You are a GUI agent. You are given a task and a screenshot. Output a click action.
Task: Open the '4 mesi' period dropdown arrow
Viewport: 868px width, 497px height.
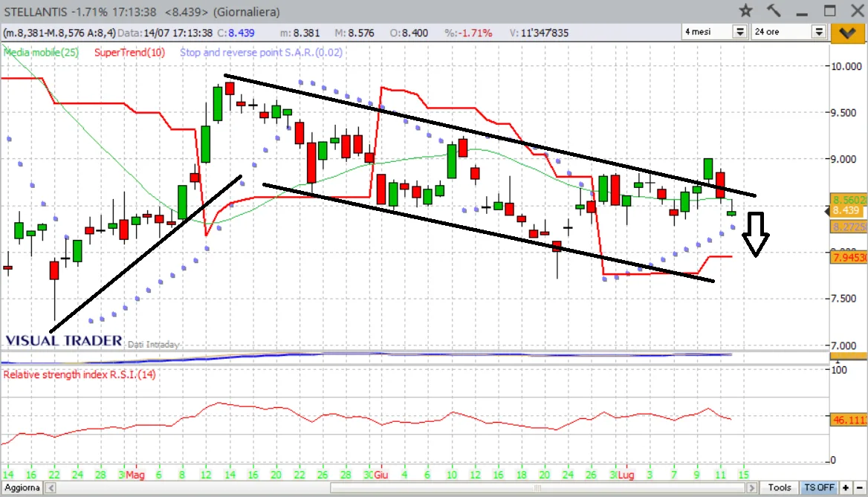point(740,31)
